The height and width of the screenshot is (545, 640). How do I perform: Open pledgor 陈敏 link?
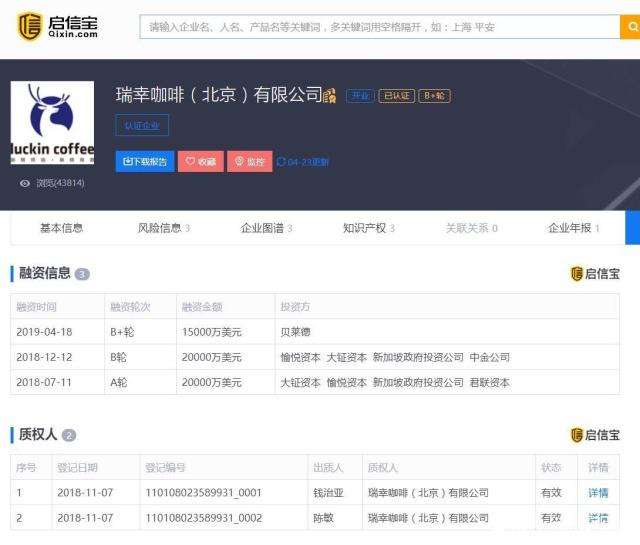point(323,518)
